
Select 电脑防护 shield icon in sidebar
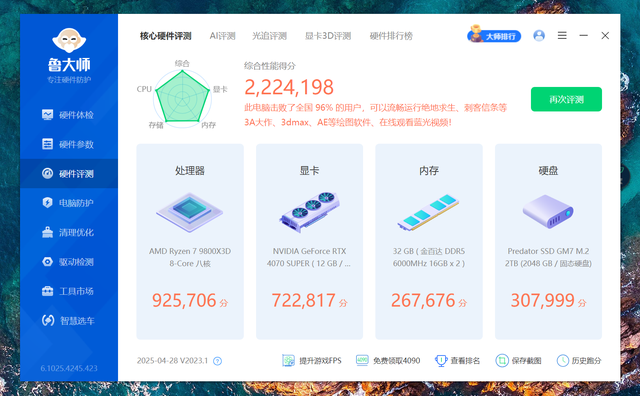[47, 202]
